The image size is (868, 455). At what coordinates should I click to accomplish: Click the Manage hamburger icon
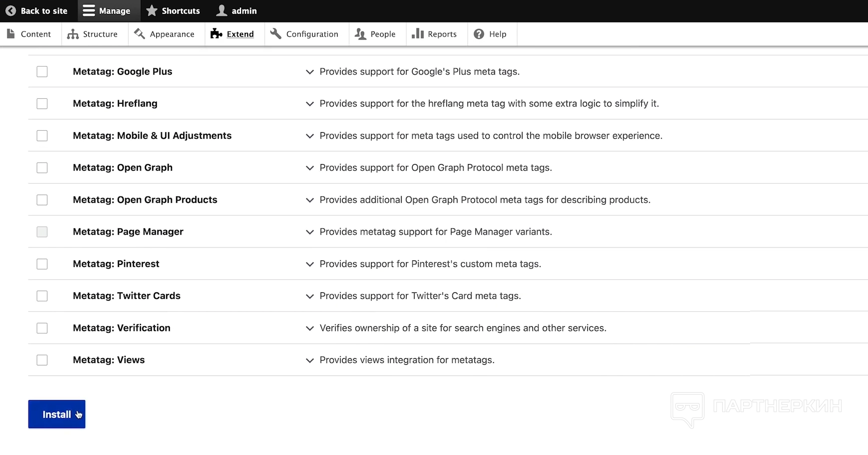tap(88, 10)
